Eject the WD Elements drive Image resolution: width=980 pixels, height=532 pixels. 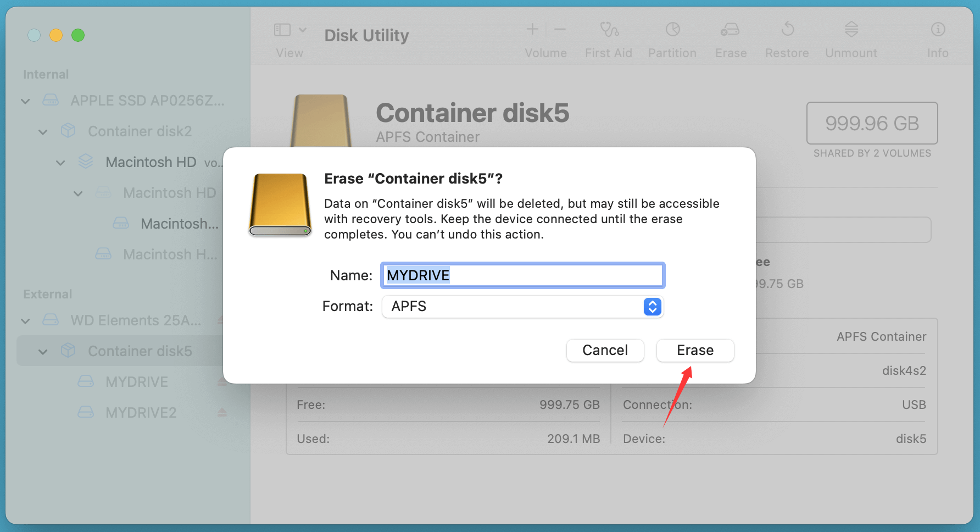(222, 320)
